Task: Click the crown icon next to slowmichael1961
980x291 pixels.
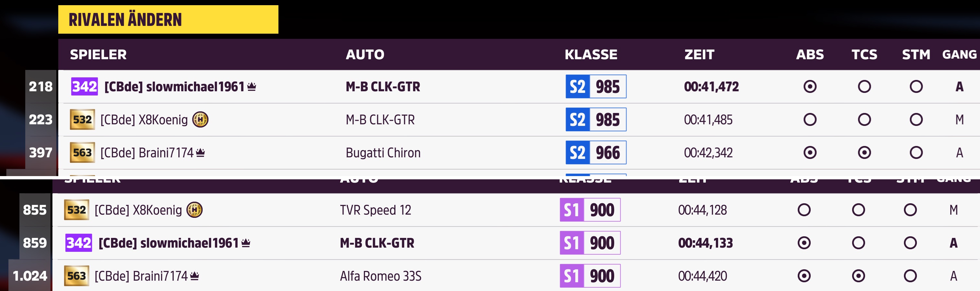Action: (251, 86)
